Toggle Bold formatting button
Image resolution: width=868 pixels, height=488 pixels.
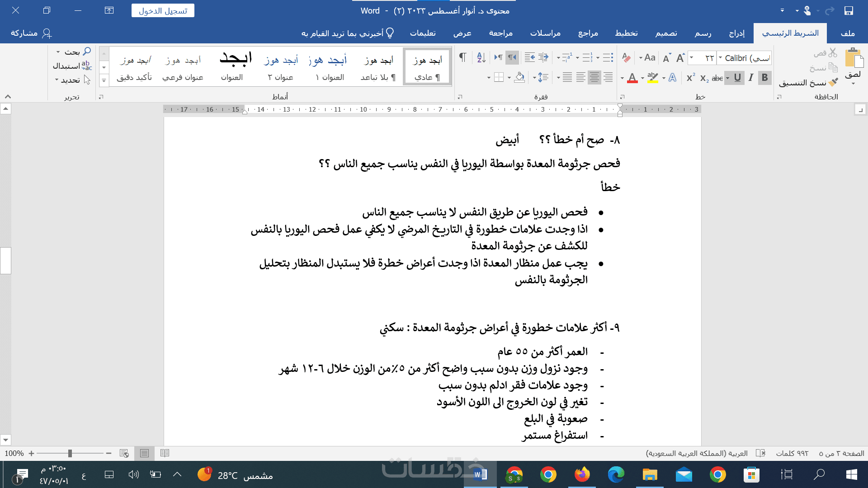coord(764,78)
